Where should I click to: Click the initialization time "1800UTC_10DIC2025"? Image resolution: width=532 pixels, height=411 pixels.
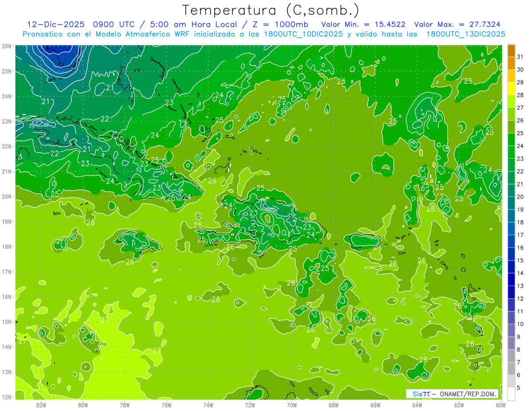(x=302, y=34)
